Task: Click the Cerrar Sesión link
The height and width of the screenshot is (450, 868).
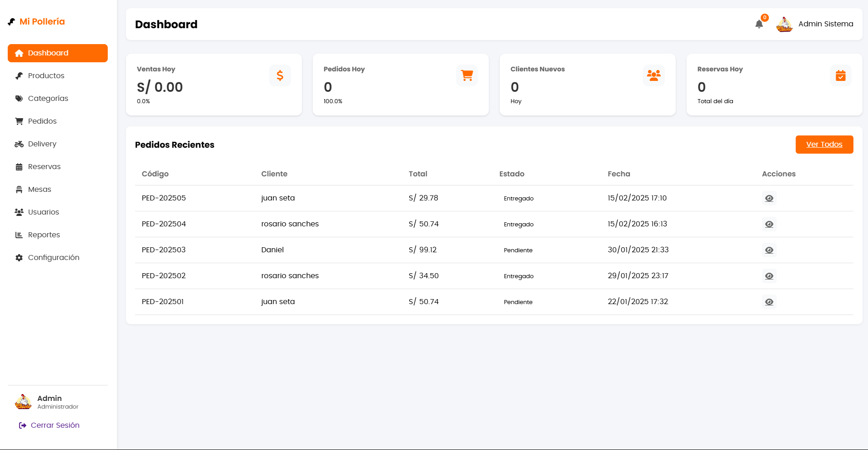Action: [x=55, y=425]
